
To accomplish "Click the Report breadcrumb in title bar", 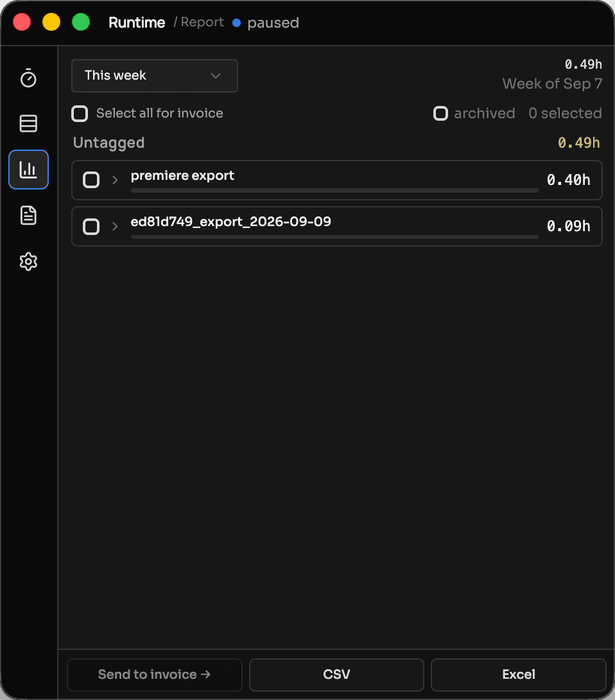I will (x=202, y=22).
